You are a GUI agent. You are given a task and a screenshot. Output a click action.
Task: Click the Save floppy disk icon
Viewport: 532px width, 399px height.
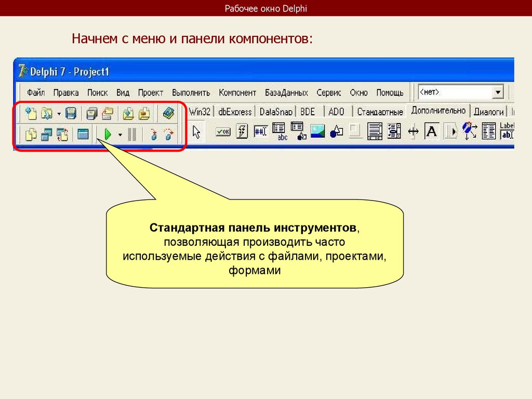[71, 113]
